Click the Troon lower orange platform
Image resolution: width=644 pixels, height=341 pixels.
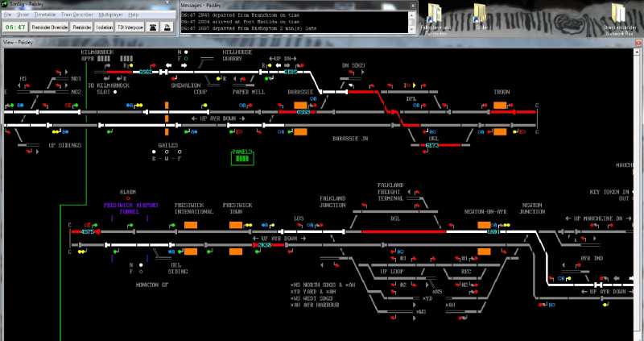coord(500,132)
